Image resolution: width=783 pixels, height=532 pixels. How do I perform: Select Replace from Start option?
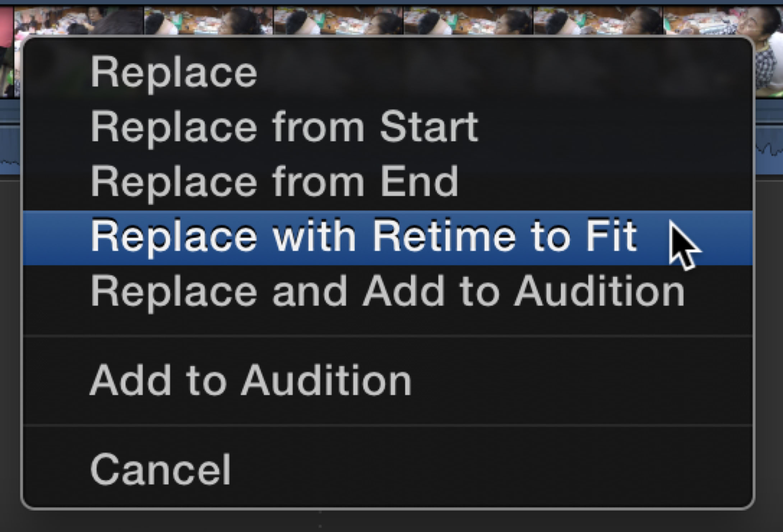point(284,127)
